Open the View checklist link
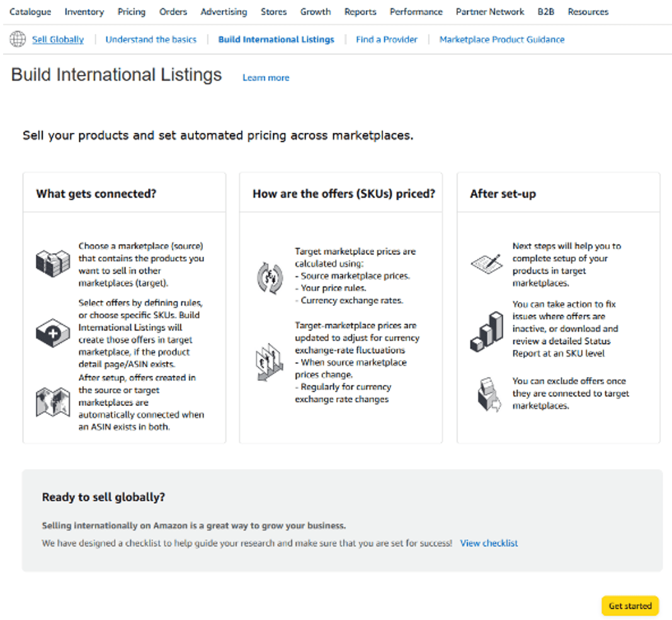This screenshot has height=620, width=672. click(x=489, y=543)
